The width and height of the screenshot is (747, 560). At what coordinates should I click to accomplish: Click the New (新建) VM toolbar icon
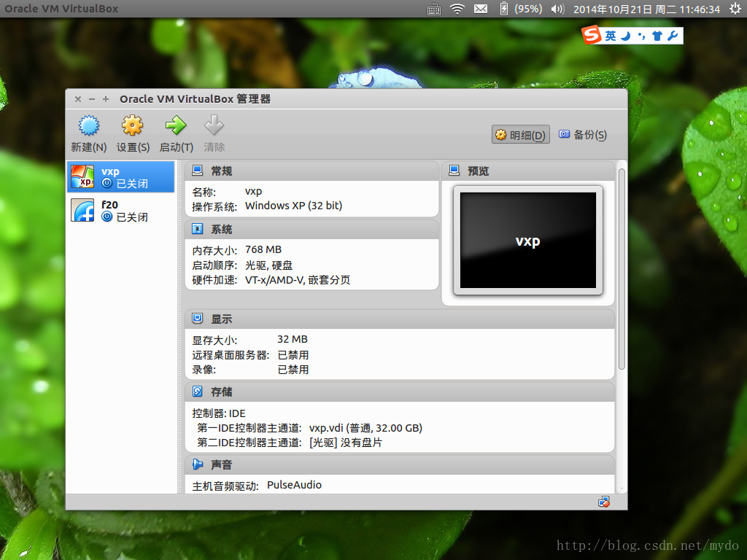(88, 125)
